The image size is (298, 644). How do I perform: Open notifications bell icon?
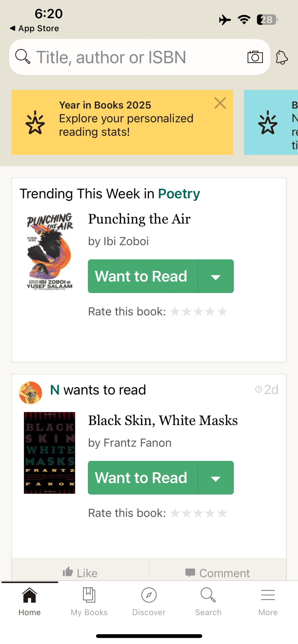pyautogui.click(x=282, y=57)
